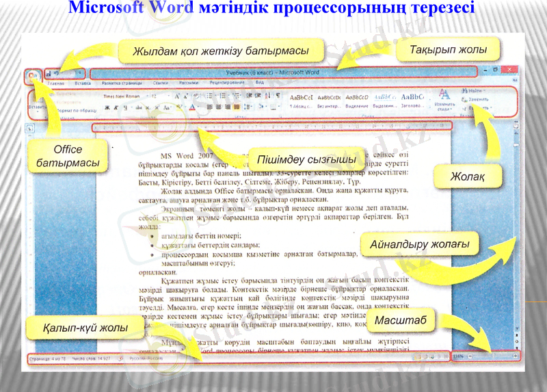This screenshot has height=392, width=547.
Task: Open the Рассылки ribbon tab
Action: (189, 83)
